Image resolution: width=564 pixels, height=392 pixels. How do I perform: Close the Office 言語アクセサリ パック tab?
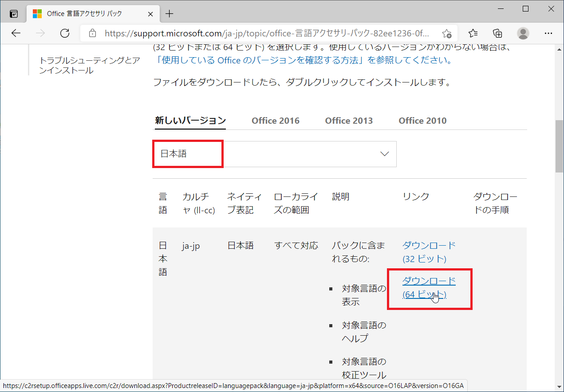pyautogui.click(x=151, y=14)
